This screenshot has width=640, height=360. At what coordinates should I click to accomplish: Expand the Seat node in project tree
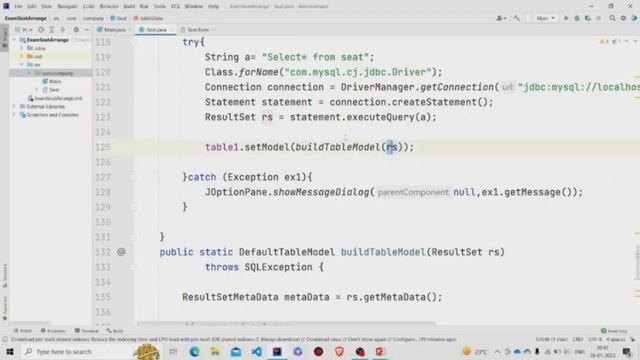click(37, 90)
